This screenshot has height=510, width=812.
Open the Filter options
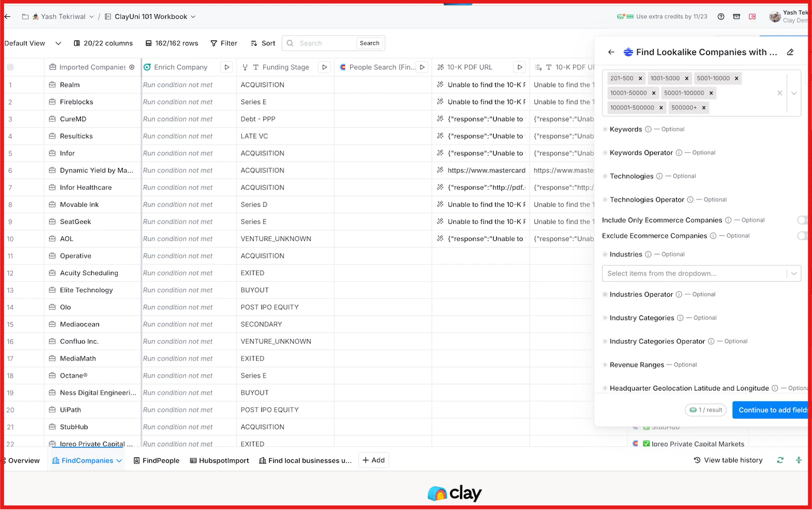(223, 43)
